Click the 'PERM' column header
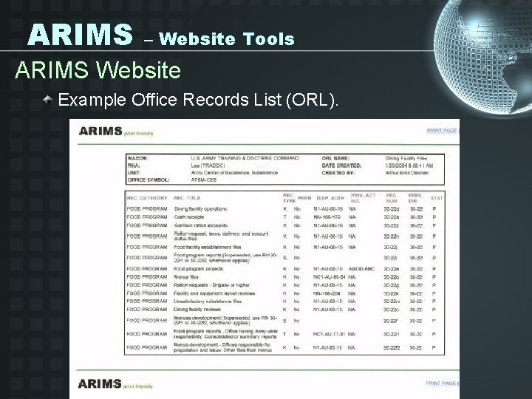Screen dimensions: 532x399 pyautogui.click(x=304, y=198)
